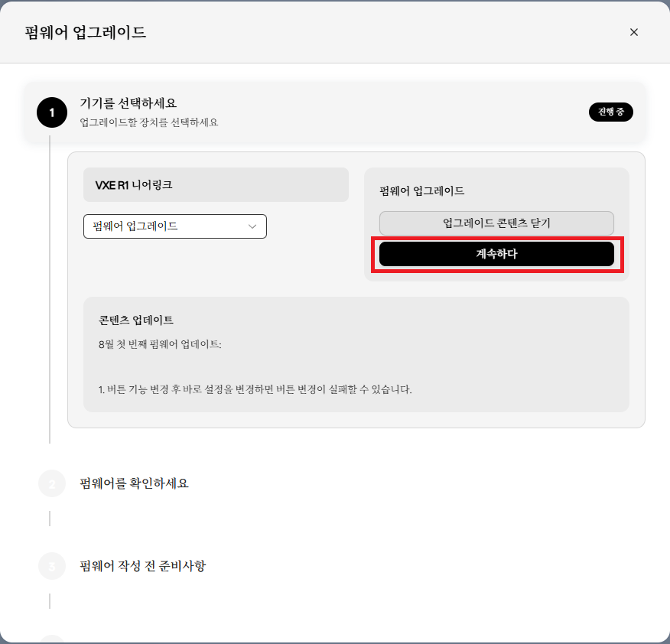Click the 기기를 선택하세요 step heading
The width and height of the screenshot is (670, 644).
128,103
